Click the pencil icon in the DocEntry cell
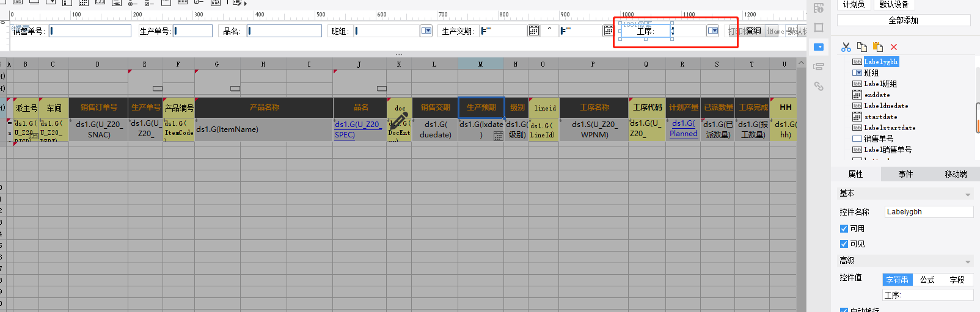Screen dimensions: 980x312 point(399,121)
